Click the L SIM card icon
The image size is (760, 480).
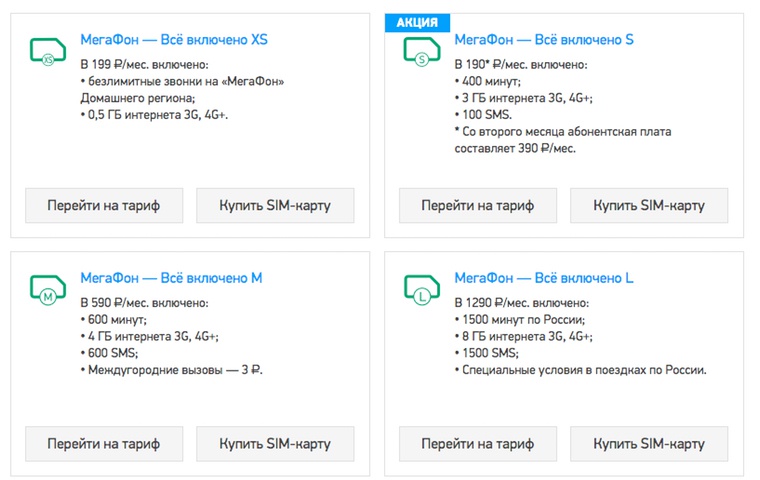[x=422, y=289]
